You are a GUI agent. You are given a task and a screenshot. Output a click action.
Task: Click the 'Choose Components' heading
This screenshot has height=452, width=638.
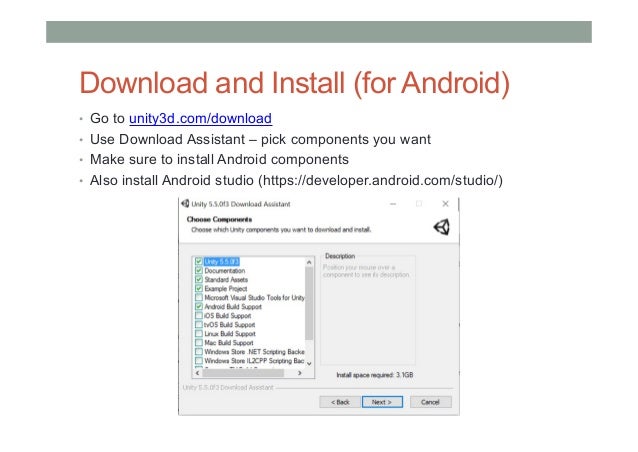pyautogui.click(x=219, y=219)
